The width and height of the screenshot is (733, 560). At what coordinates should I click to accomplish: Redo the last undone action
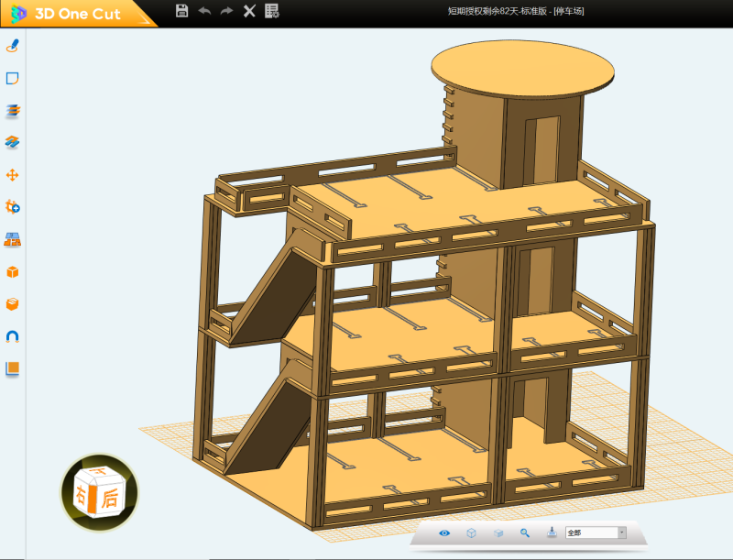click(x=226, y=11)
